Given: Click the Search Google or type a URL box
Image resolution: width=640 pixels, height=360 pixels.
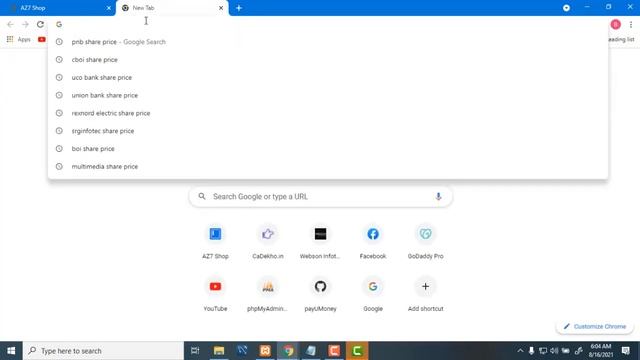Looking at the screenshot, I should [x=320, y=197].
